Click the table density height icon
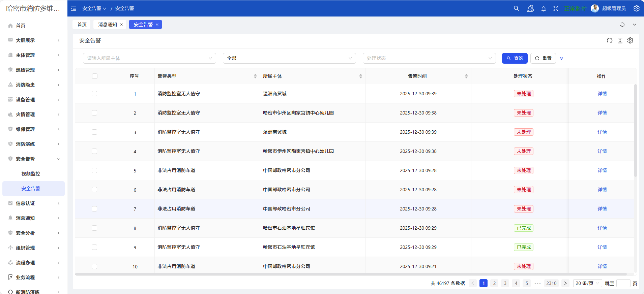This screenshot has width=644, height=294. coord(620,41)
